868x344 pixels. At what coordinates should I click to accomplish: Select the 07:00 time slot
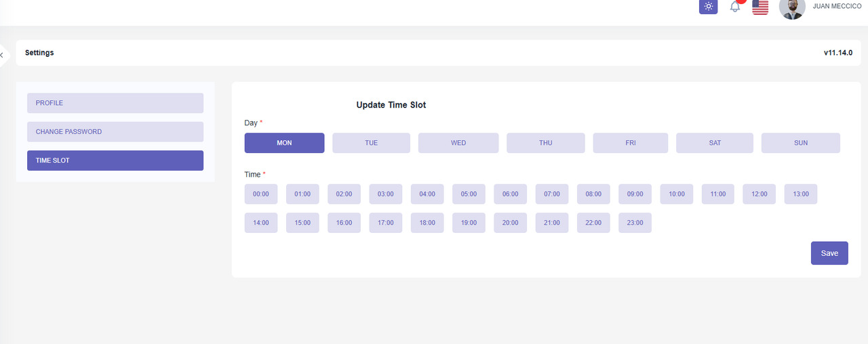click(x=552, y=194)
